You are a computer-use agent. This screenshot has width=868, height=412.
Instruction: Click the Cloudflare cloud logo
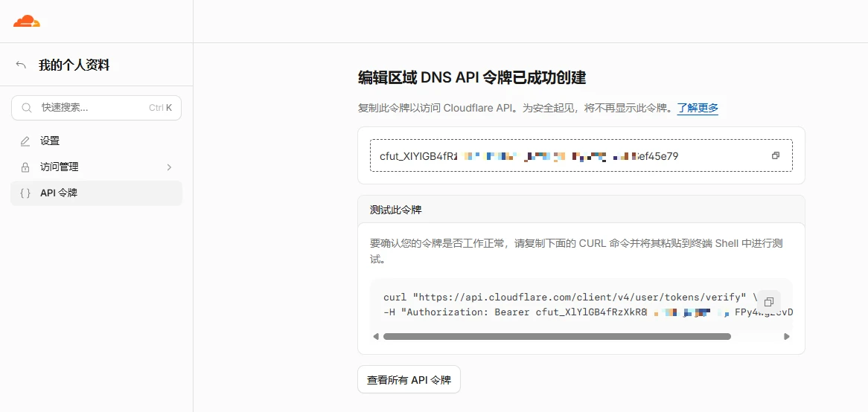[27, 22]
